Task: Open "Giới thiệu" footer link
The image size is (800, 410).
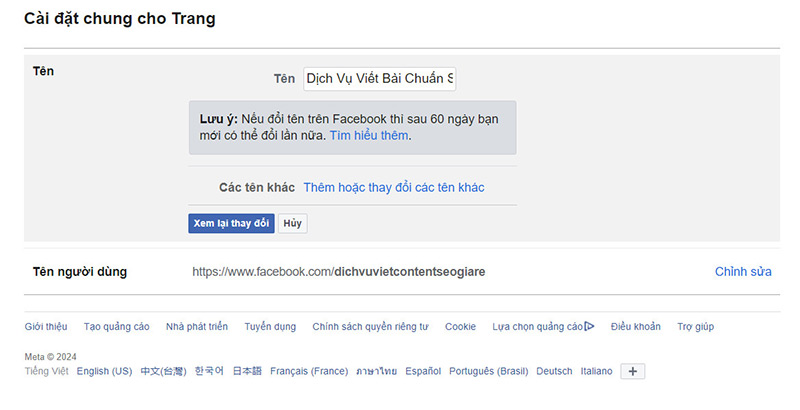Action: pos(46,326)
